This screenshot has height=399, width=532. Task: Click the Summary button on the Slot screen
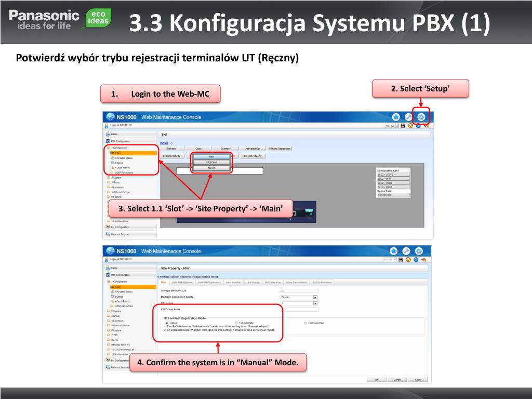[225, 149]
